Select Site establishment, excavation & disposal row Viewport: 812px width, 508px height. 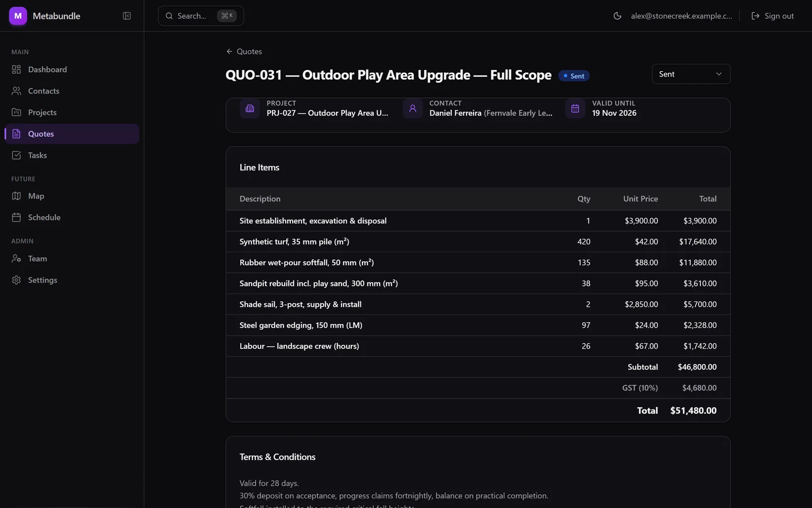coord(478,221)
